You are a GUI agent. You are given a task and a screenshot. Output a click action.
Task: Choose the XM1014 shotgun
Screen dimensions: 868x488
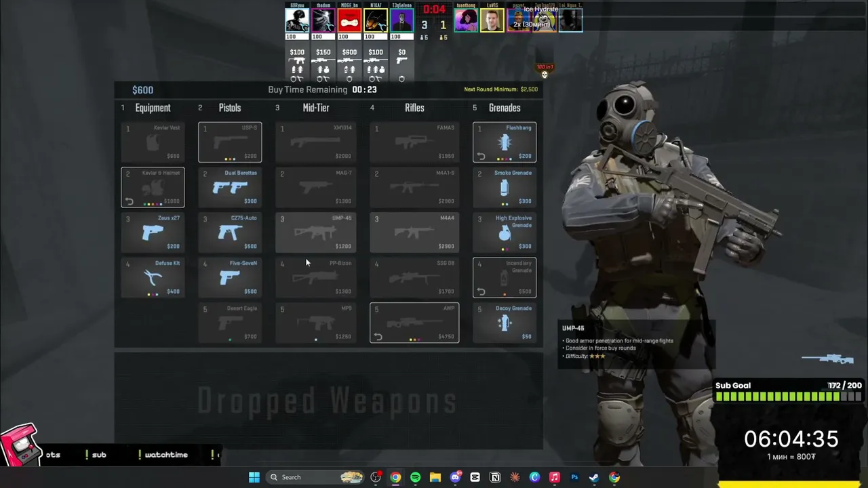pyautogui.click(x=315, y=142)
